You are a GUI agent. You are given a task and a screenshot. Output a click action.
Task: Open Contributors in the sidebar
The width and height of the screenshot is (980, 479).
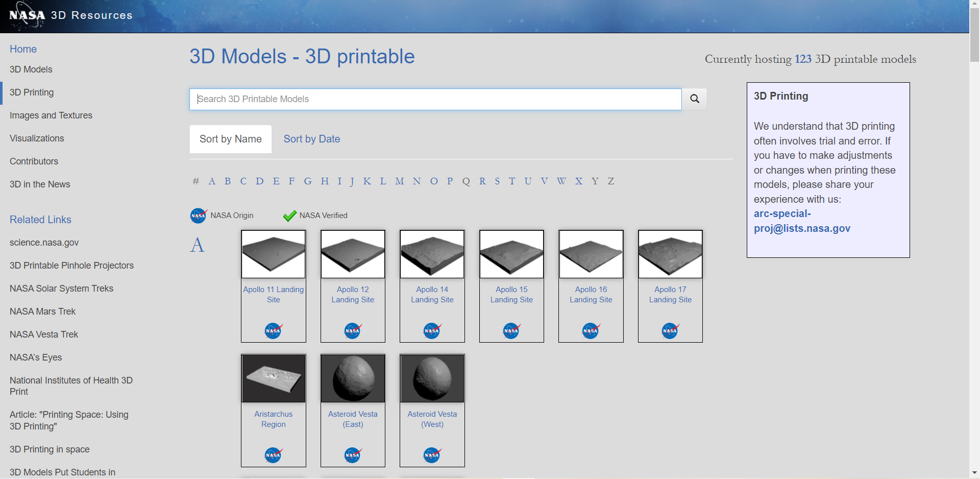click(x=34, y=161)
